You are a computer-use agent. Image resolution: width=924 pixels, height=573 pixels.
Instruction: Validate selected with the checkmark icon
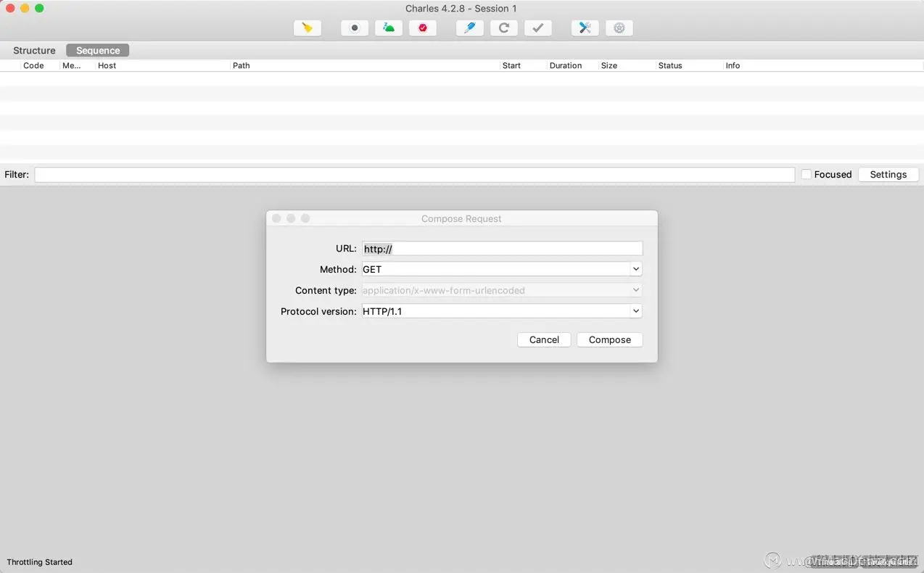[x=538, y=28]
